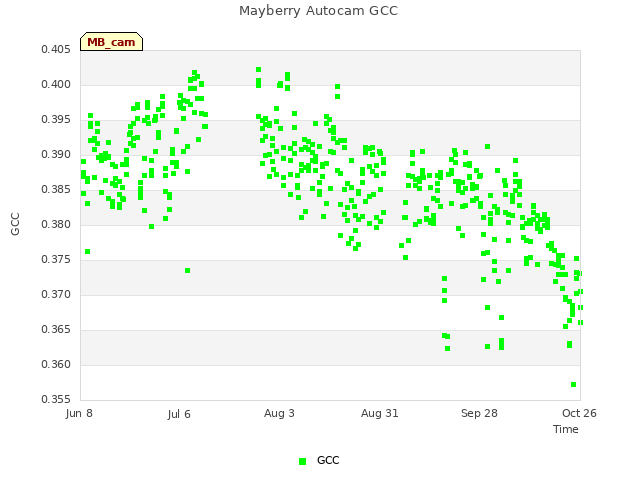640x480 pixels.
Task: Click the vertical GCC y-axis title
Action: click(15, 224)
